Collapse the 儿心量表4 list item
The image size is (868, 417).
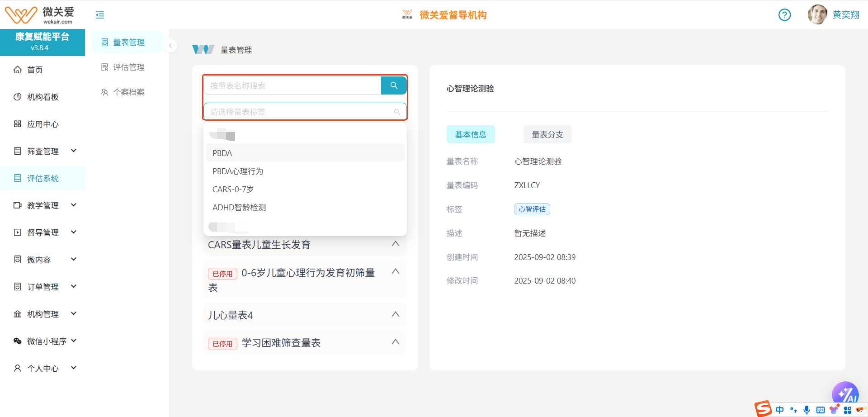coord(395,314)
